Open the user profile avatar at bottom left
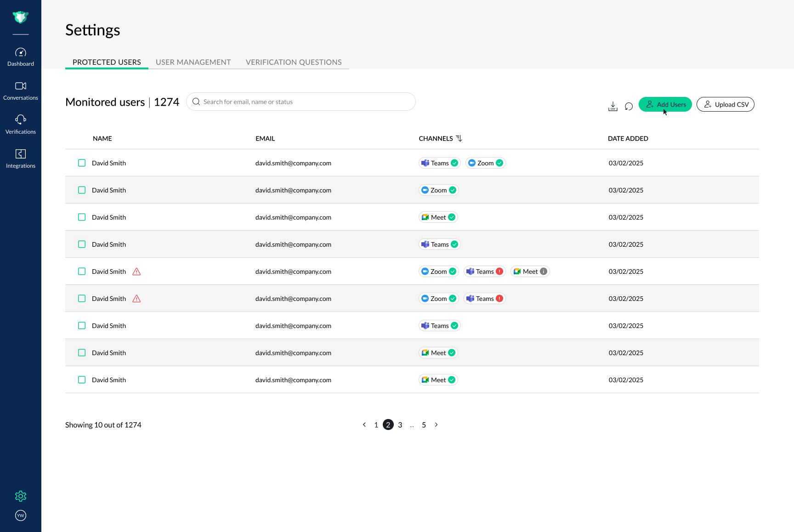The width and height of the screenshot is (794, 532). point(21,515)
